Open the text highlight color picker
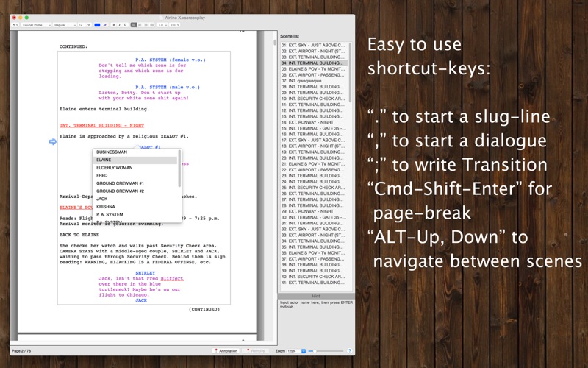This screenshot has height=368, width=588. click(x=105, y=25)
